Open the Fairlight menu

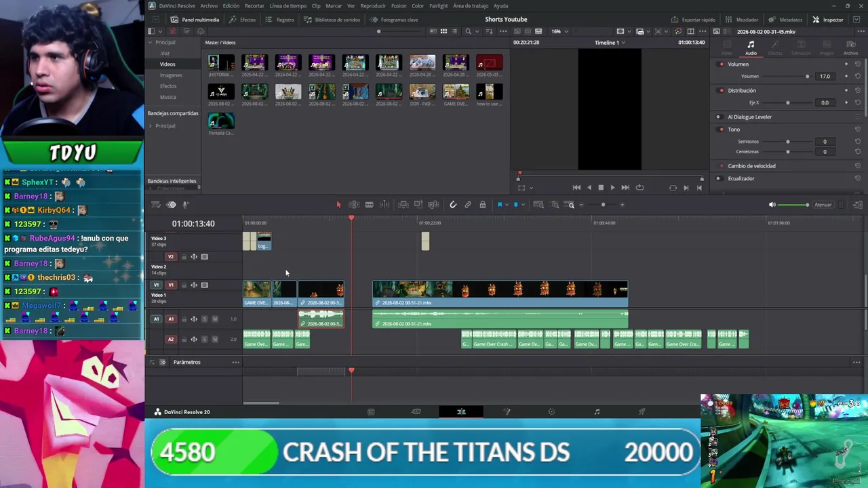438,6
